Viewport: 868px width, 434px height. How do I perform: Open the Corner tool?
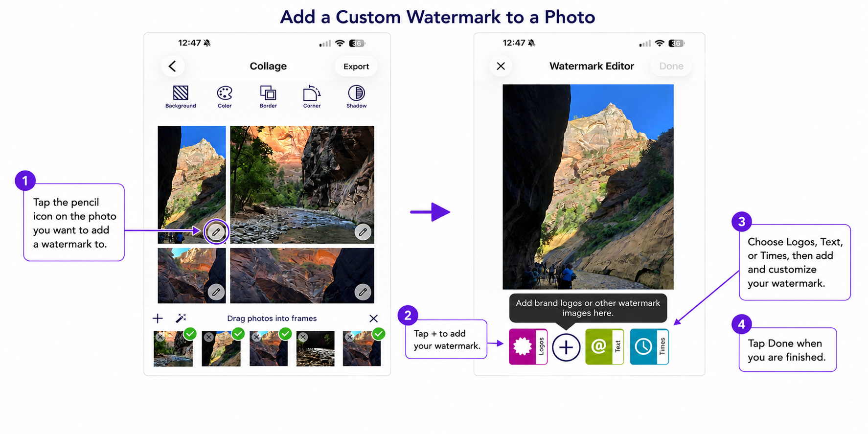[x=312, y=96]
